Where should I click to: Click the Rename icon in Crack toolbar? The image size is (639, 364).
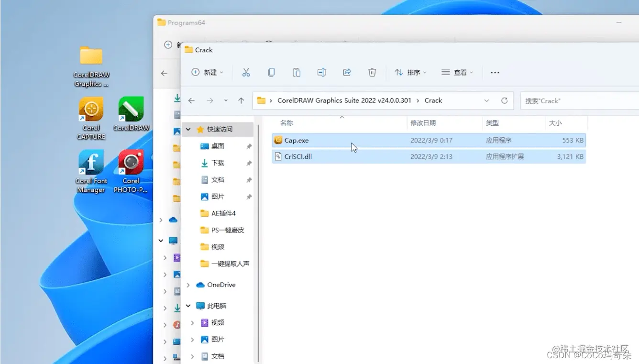pyautogui.click(x=322, y=72)
